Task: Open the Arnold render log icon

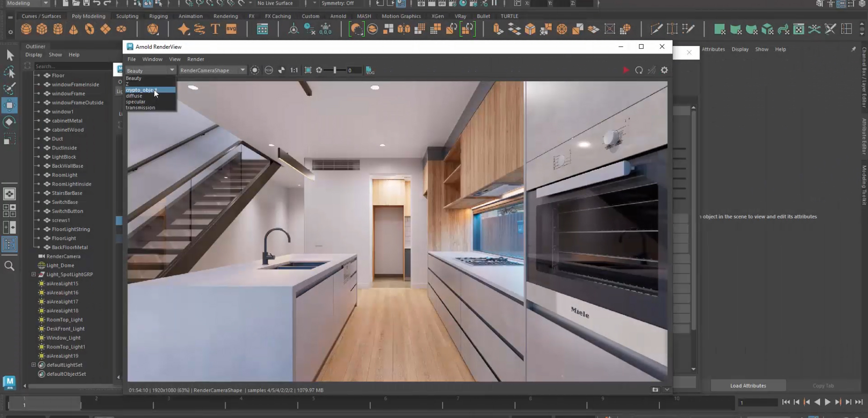Action: click(x=370, y=70)
